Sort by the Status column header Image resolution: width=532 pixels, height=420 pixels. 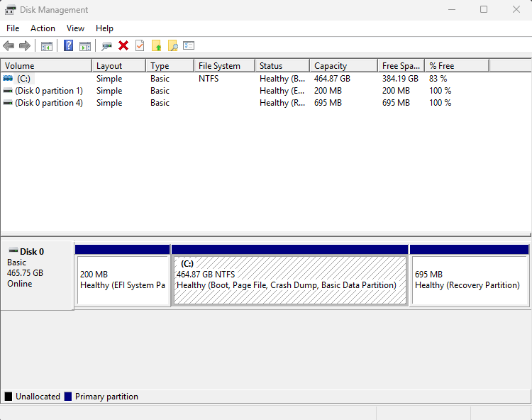[x=282, y=65]
